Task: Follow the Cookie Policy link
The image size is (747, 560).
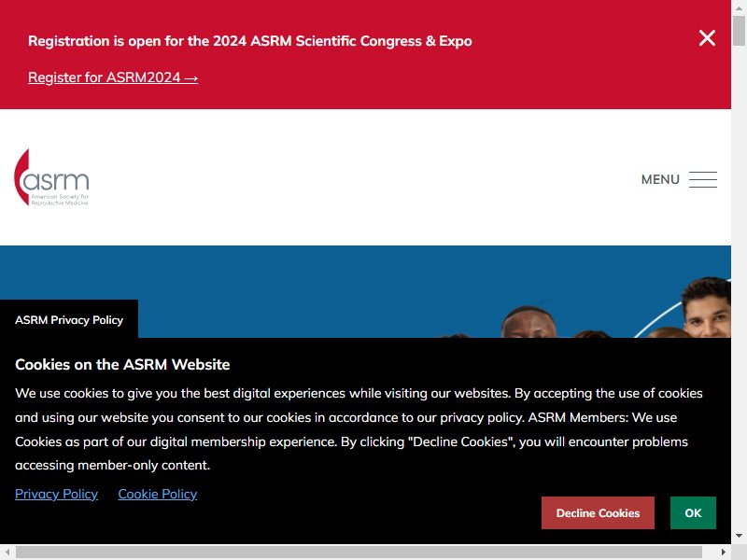Action: [158, 494]
